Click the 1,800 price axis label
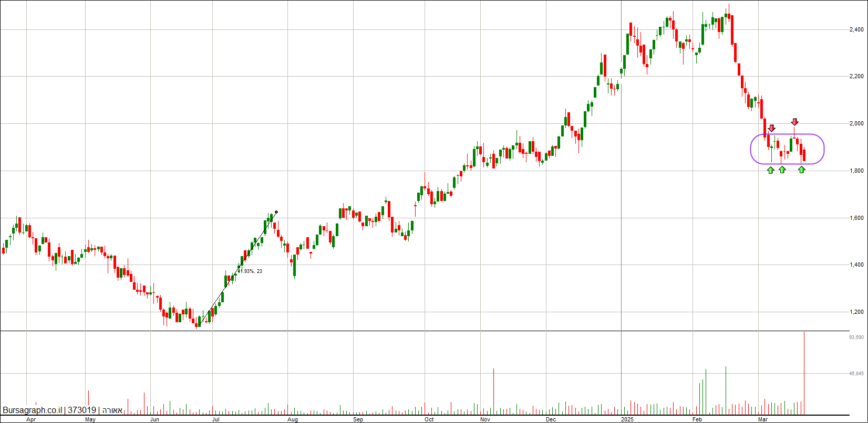Viewport: 868px width, 423px height. [856, 171]
